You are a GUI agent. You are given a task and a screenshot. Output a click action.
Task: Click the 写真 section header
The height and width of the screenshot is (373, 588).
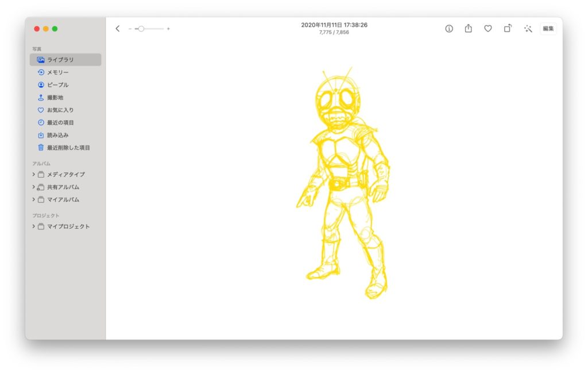(x=37, y=49)
